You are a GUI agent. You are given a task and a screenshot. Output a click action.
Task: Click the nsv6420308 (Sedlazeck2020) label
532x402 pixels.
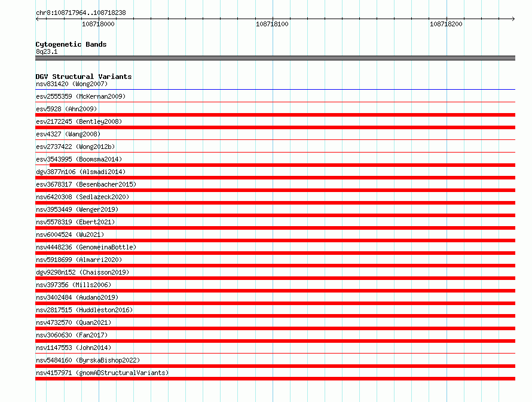[82, 197]
